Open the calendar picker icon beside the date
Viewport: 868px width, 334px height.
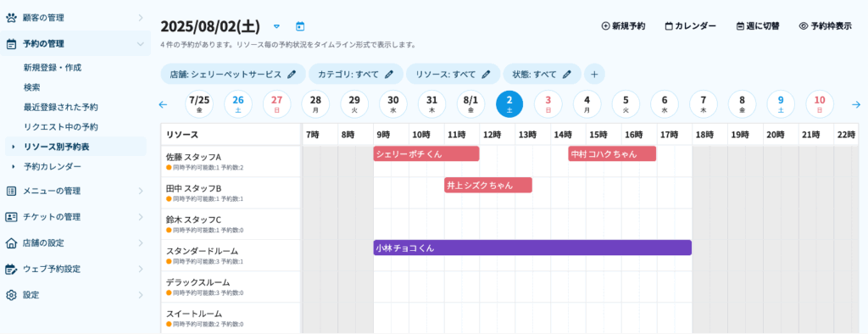tap(300, 26)
